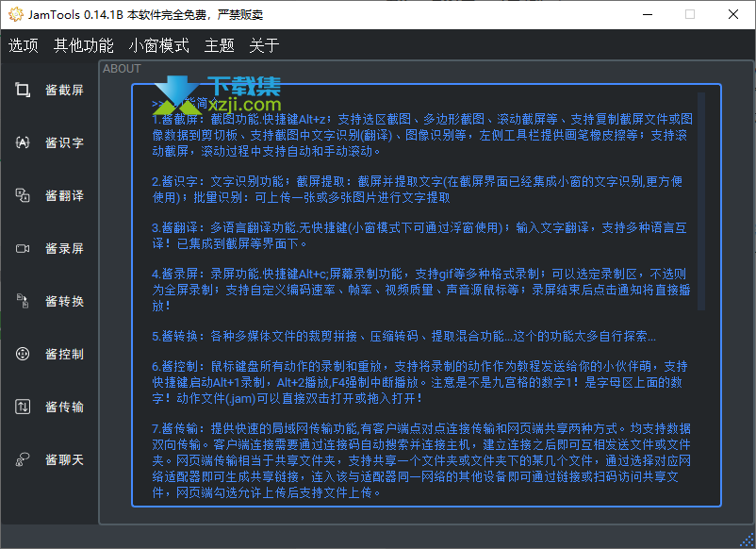Click the paragraph starting with 6.酱控制
This screenshot has height=549, width=756.
(x=419, y=382)
